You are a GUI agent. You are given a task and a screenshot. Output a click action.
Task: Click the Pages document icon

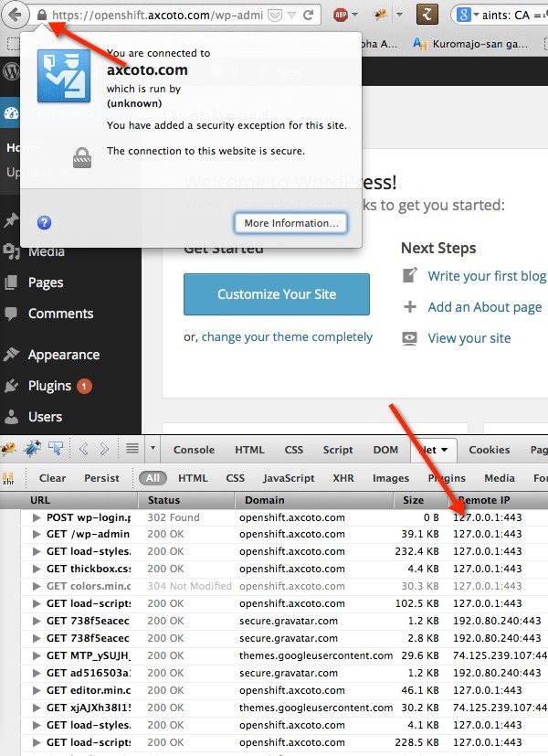[x=11, y=282]
